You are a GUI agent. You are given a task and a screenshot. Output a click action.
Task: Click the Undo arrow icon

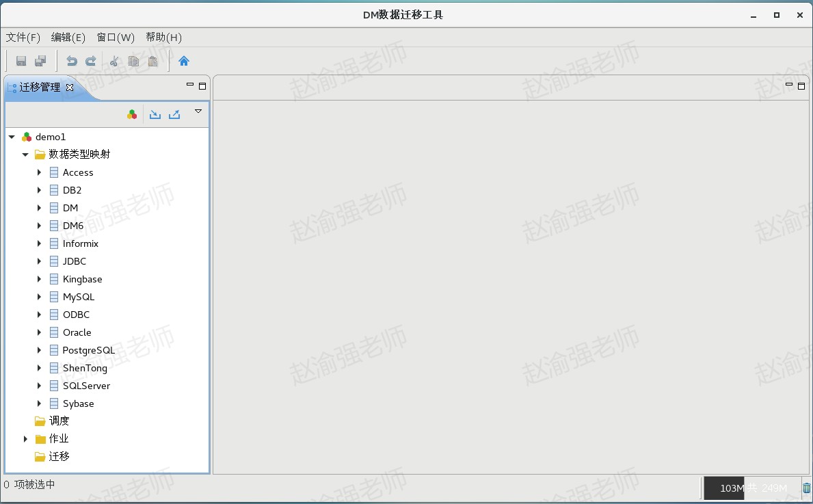(x=72, y=61)
